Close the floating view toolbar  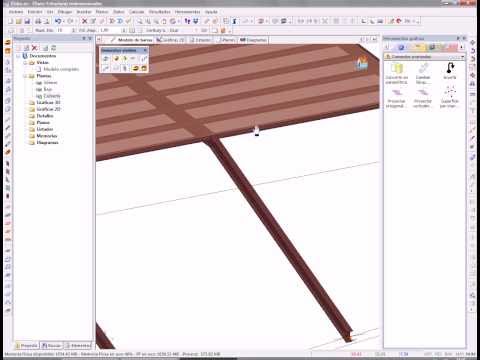pyautogui.click(x=145, y=50)
